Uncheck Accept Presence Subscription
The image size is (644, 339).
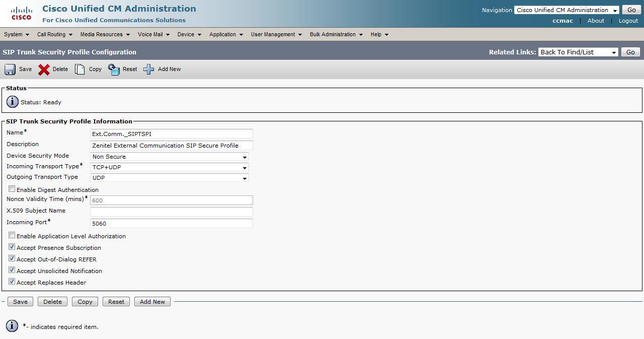click(x=12, y=247)
